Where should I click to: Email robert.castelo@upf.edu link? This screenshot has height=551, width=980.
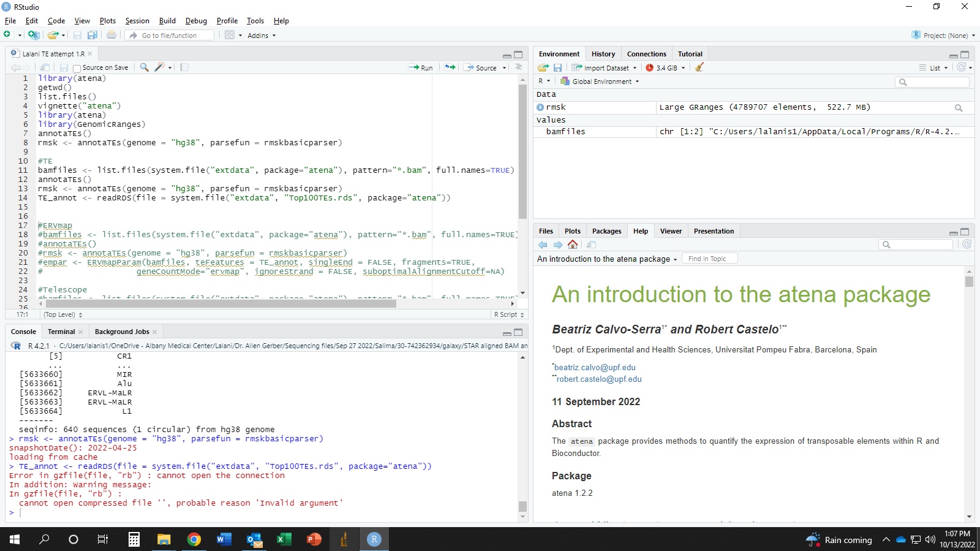tap(599, 379)
